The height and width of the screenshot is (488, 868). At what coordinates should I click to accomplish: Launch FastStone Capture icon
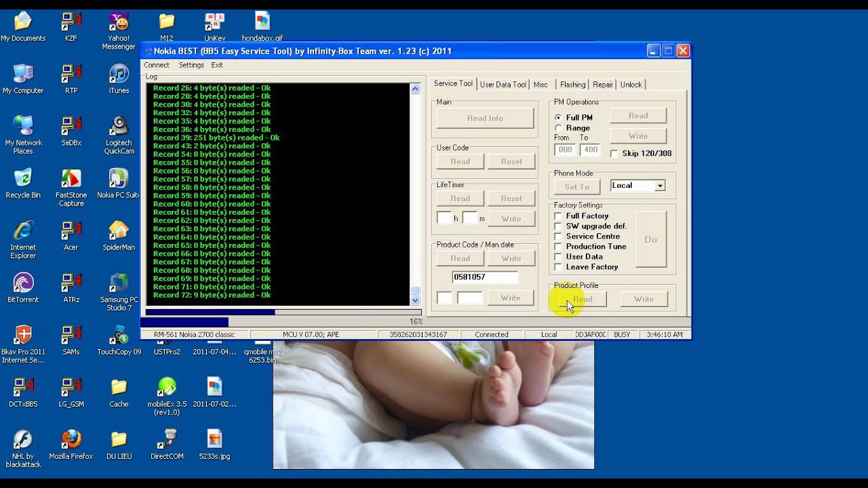pyautogui.click(x=71, y=187)
